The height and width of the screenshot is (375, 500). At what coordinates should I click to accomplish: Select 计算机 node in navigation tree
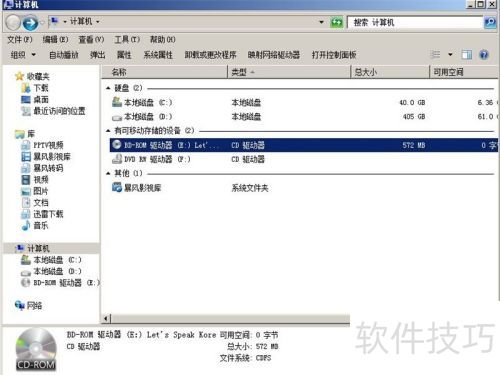52,248
